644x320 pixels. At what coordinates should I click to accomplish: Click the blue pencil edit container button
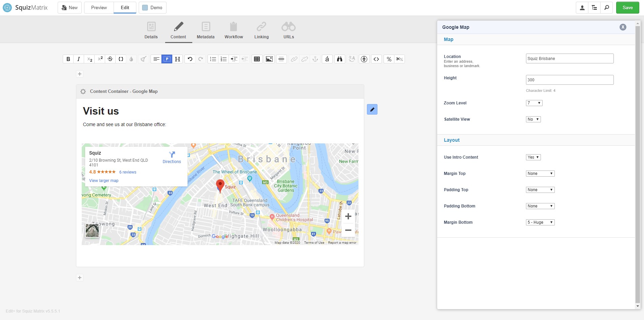[372, 109]
